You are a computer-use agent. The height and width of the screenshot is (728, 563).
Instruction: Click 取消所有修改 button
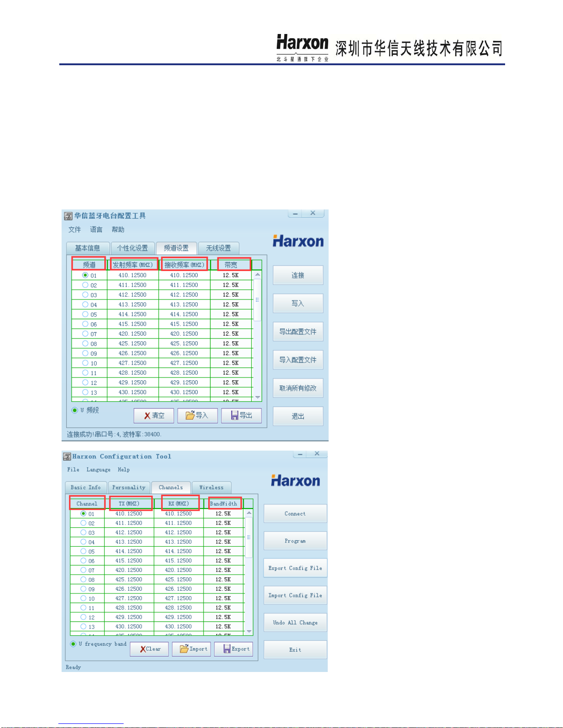tap(298, 388)
